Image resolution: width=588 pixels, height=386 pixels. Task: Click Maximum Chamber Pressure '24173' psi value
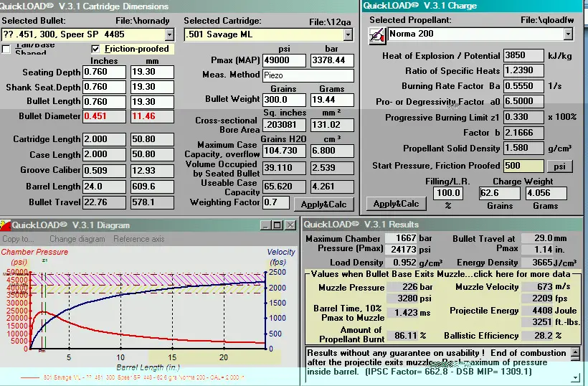point(402,250)
